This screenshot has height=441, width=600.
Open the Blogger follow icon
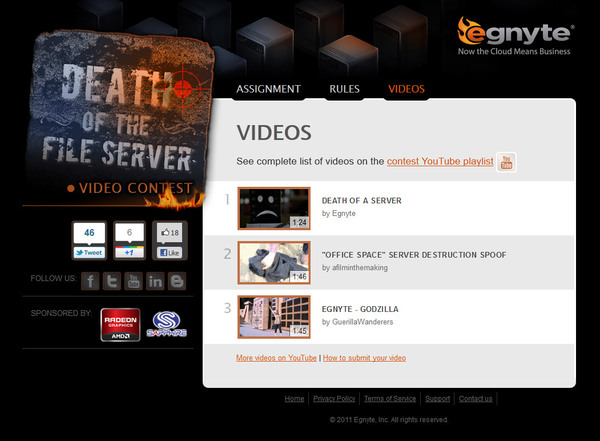click(x=177, y=281)
